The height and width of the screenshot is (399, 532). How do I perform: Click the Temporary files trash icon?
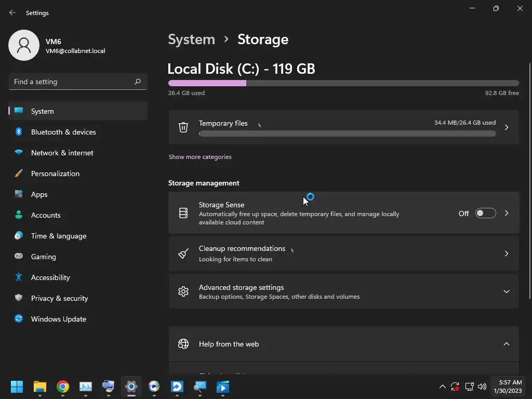click(183, 127)
